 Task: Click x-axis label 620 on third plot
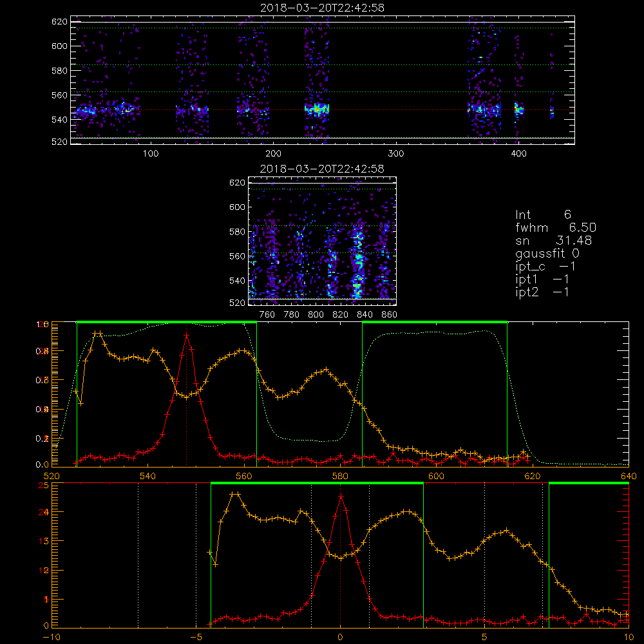pos(533,477)
